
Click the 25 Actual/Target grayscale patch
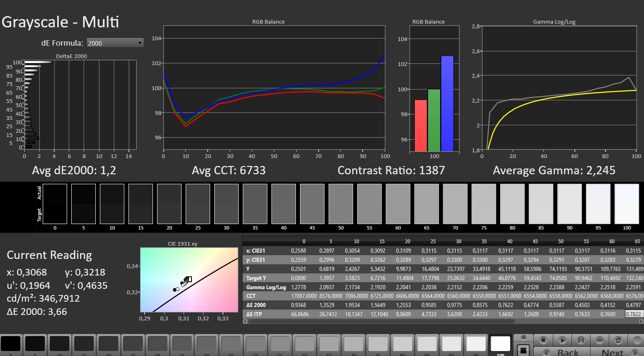198,204
